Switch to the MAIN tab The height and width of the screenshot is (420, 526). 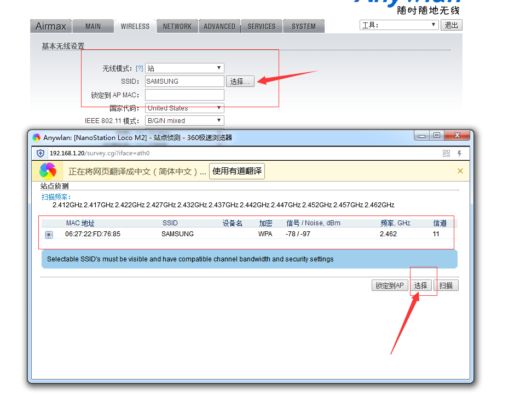(93, 26)
